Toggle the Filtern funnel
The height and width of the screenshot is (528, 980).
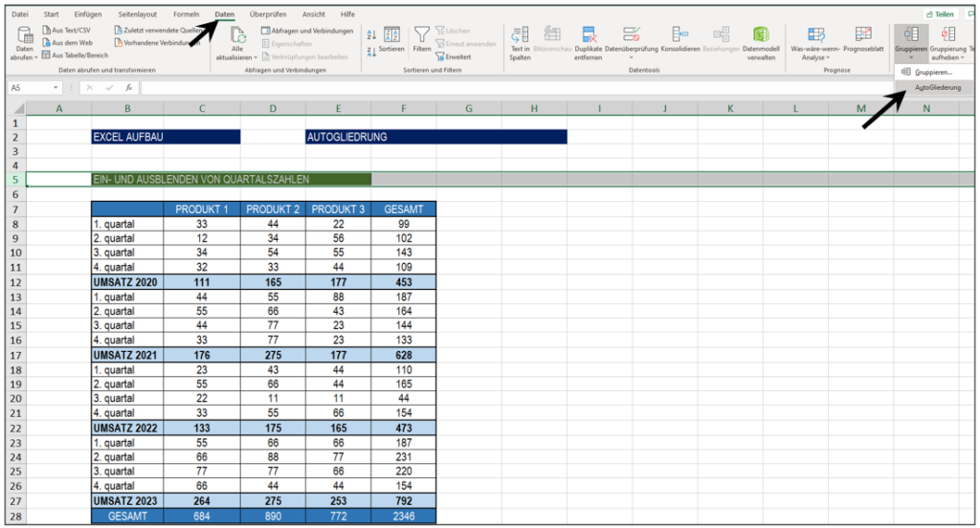[422, 39]
